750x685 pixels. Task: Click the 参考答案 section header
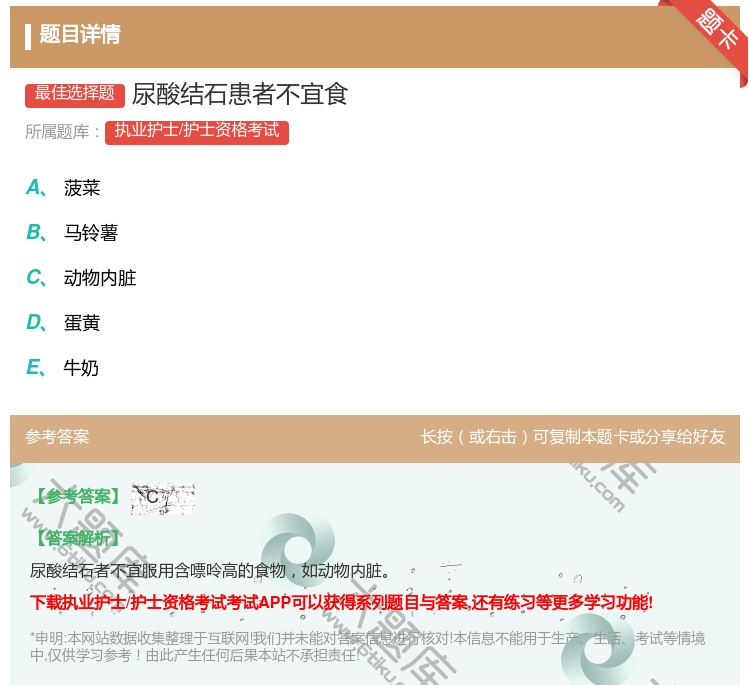click(x=57, y=437)
